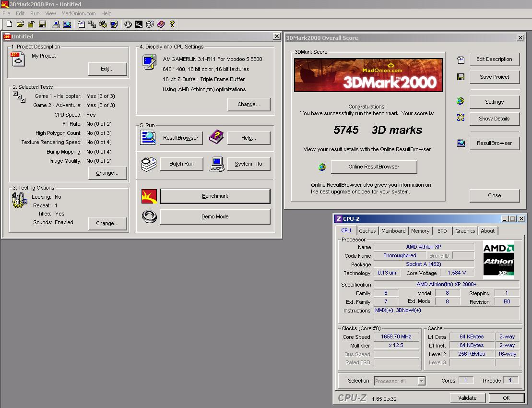Click the globe icon next to Settings button
The width and height of the screenshot is (532, 408).
click(461, 101)
